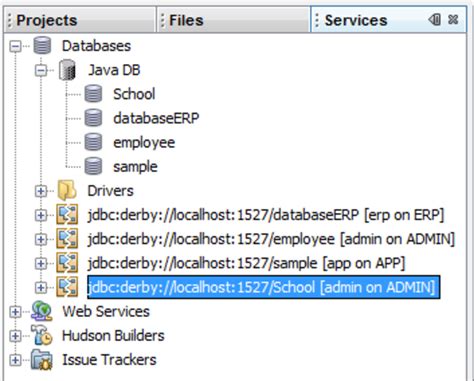Image resolution: width=474 pixels, height=381 pixels.
Task: Select jdbc sample [app on APP] connection
Action: pyautogui.click(x=246, y=263)
